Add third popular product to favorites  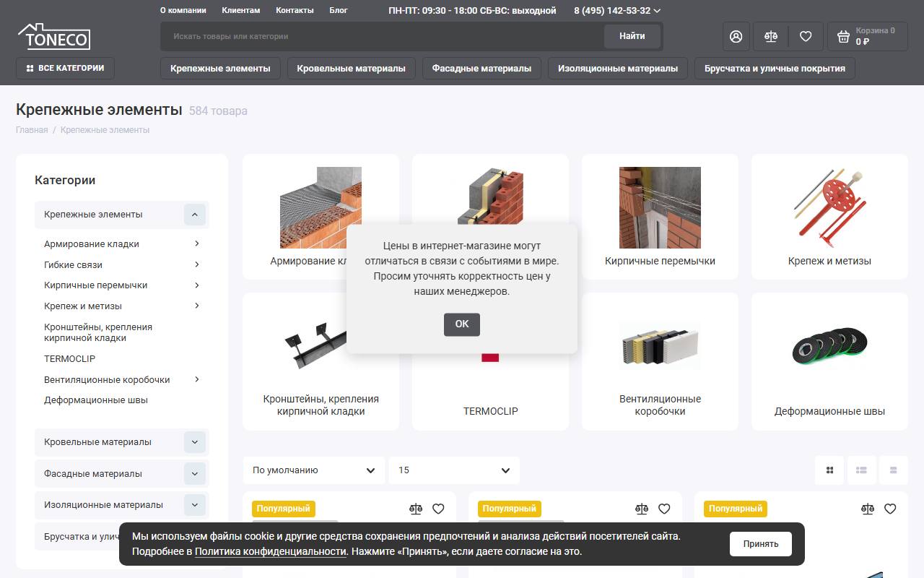point(890,509)
